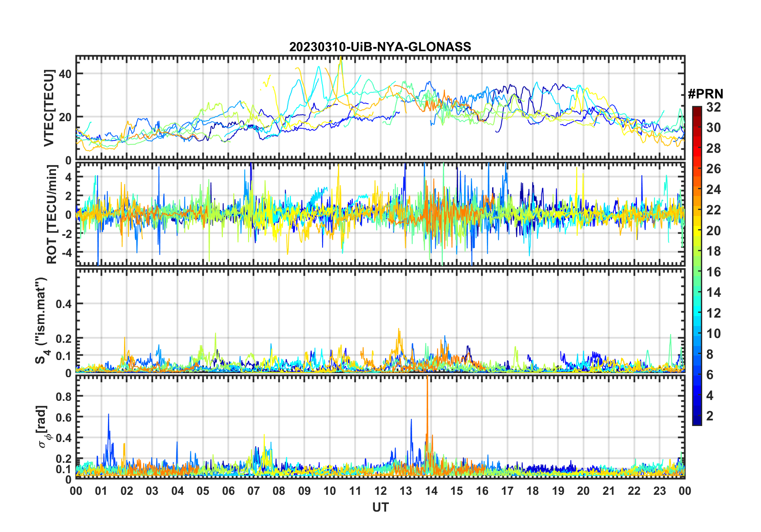Click x-axis hour label 19
This screenshot has width=761, height=532.
[x=558, y=490]
